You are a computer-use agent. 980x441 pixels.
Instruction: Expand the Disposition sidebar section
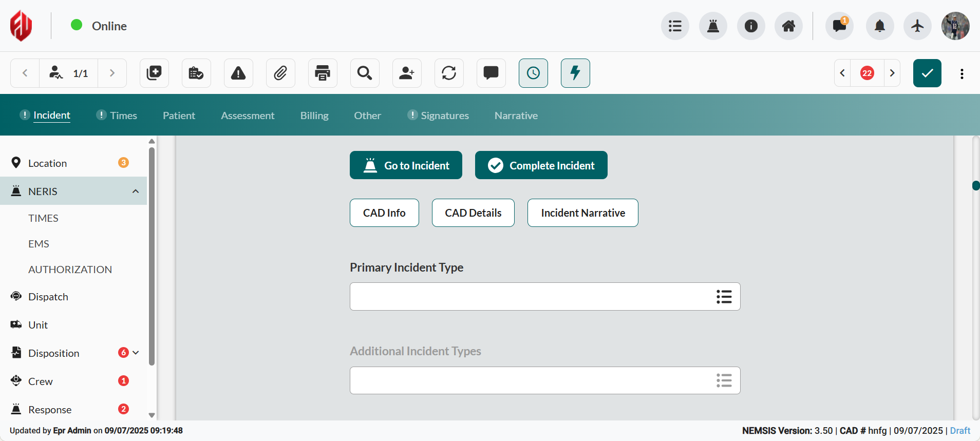coord(136,353)
